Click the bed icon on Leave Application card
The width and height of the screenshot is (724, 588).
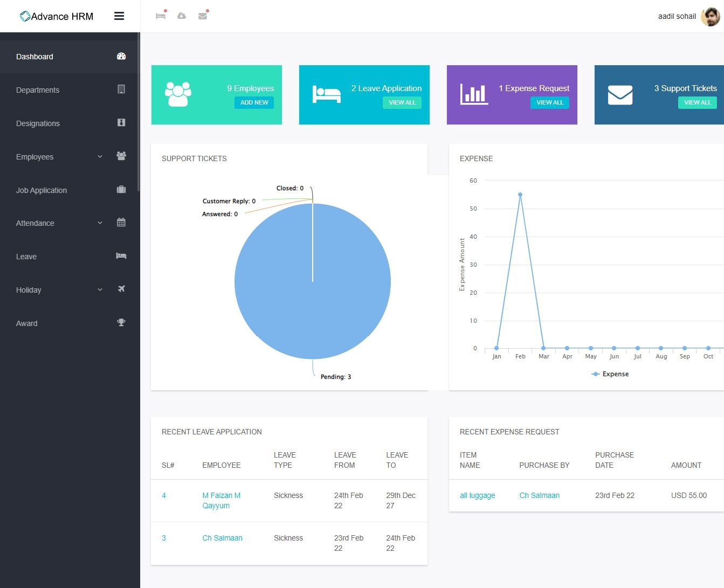[327, 94]
